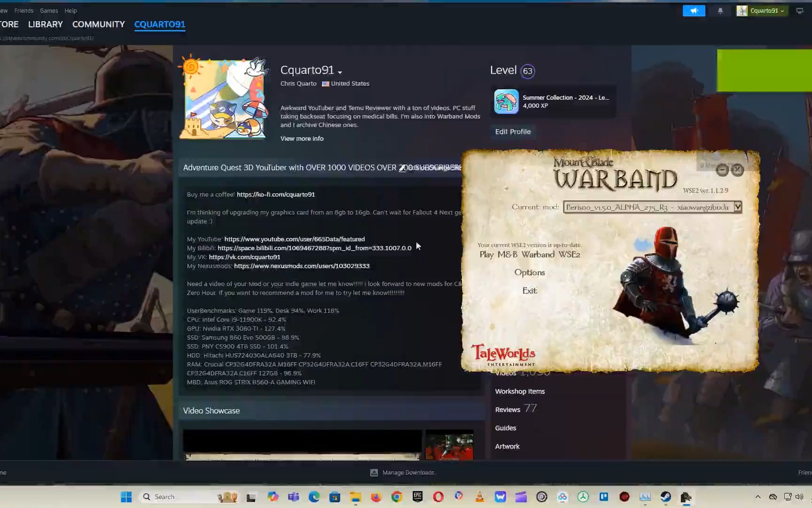Select the CQUARTO91 tab
Viewport: 812px width, 508px height.
click(x=160, y=24)
